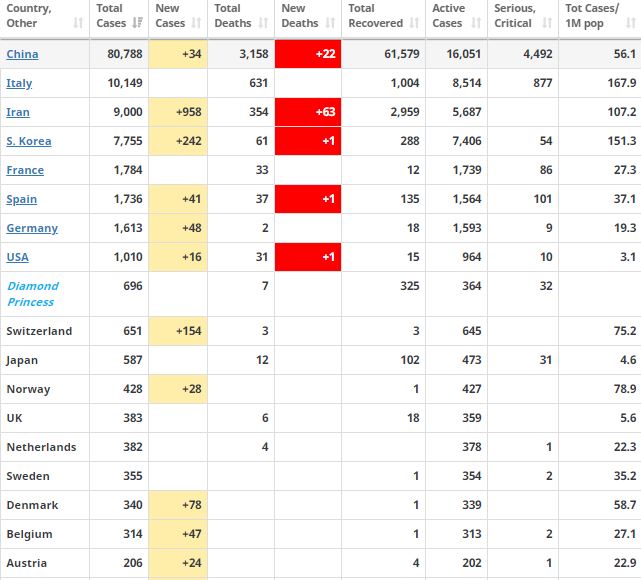Open the USA country link
The height and width of the screenshot is (580, 641).
coord(17,257)
